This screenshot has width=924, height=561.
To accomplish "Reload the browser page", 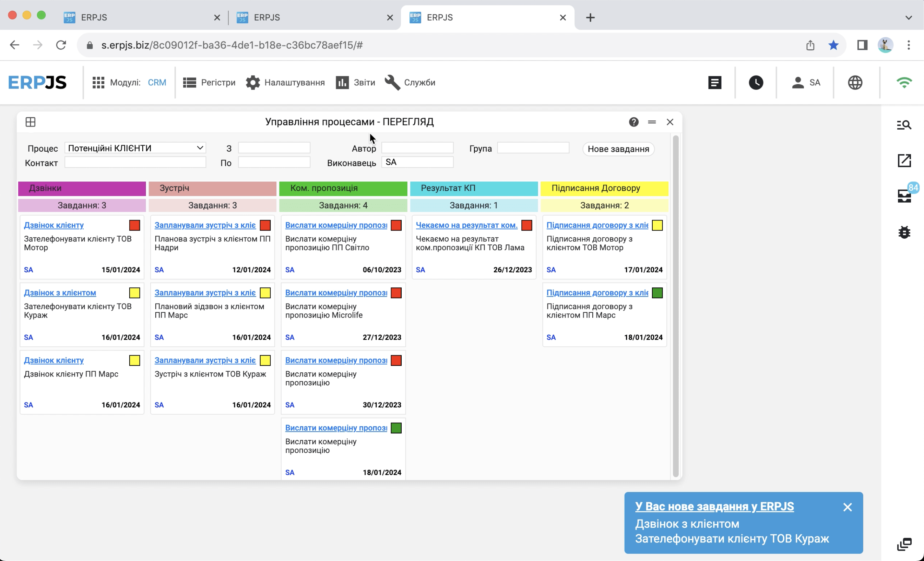I will 61,45.
